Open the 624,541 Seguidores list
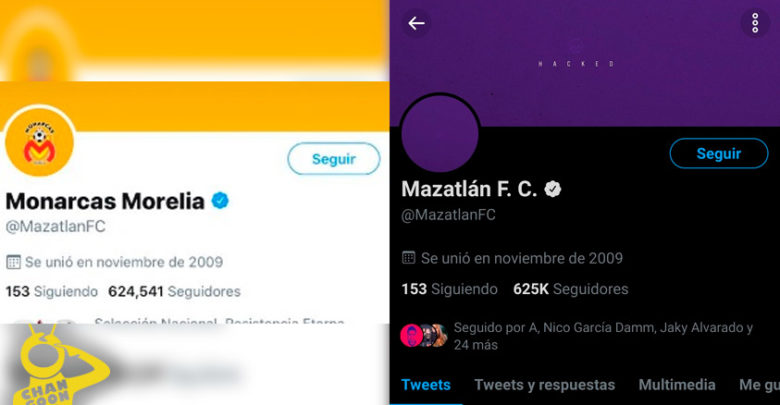This screenshot has height=405, width=780. click(174, 292)
